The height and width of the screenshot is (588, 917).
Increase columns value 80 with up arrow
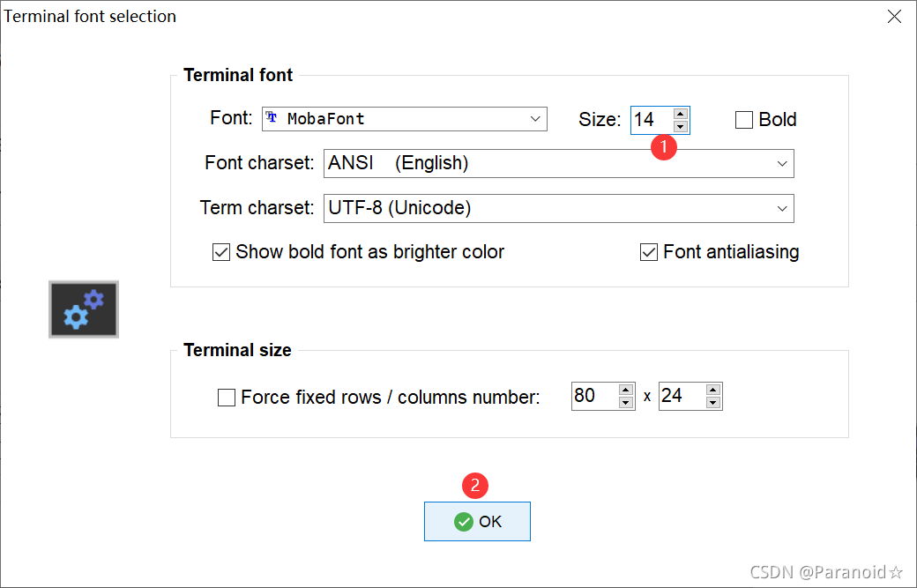tap(626, 390)
